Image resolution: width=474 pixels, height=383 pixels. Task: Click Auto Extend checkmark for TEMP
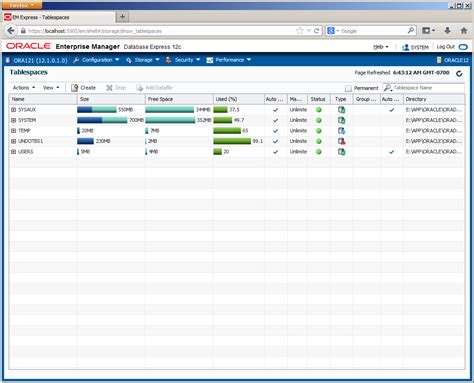[275, 131]
